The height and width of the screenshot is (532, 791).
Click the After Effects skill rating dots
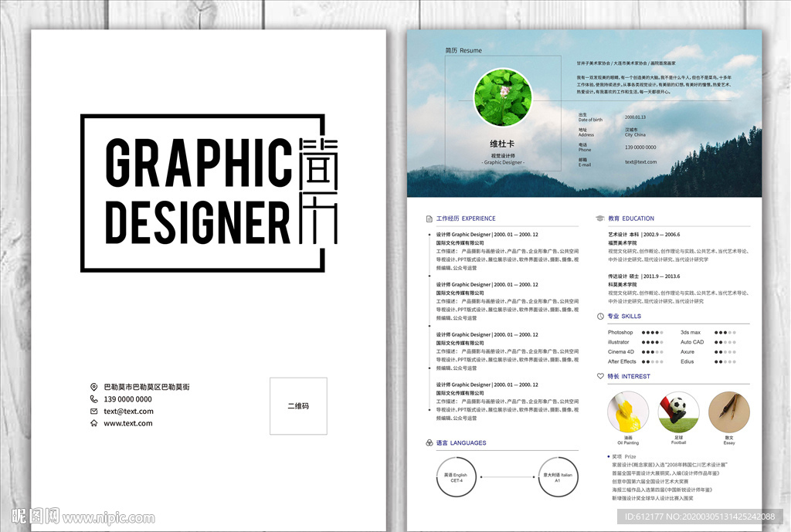652,361
